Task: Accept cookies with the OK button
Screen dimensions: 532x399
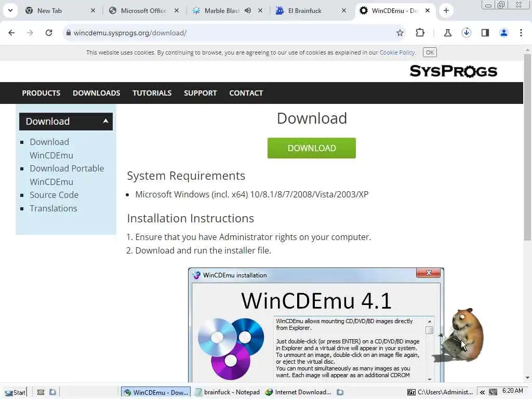Action: [430, 52]
